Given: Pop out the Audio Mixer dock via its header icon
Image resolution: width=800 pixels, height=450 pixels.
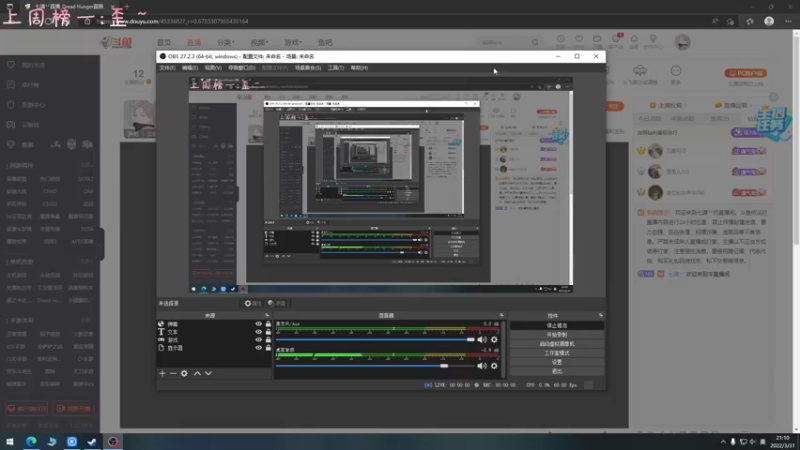Looking at the screenshot, I should pyautogui.click(x=502, y=315).
